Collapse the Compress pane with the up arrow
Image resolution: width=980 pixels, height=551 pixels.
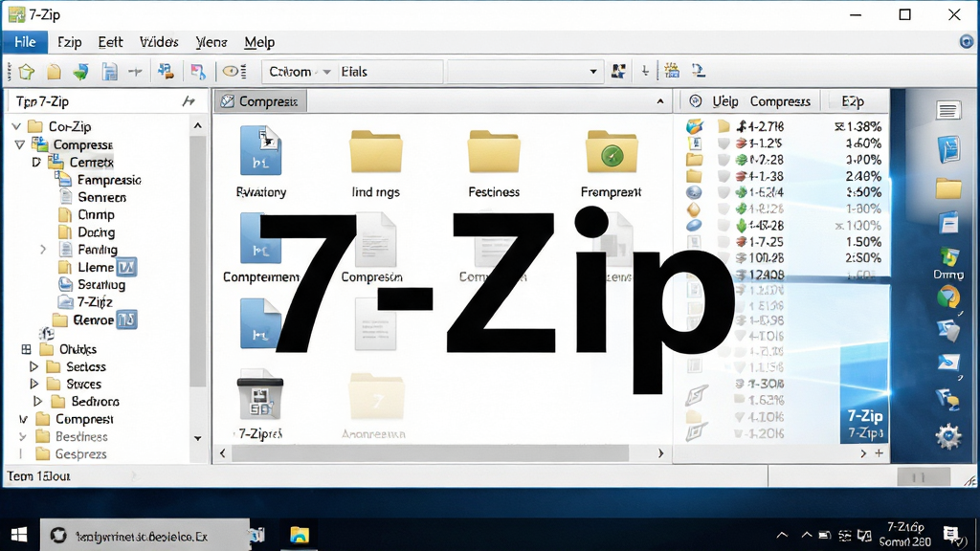660,101
